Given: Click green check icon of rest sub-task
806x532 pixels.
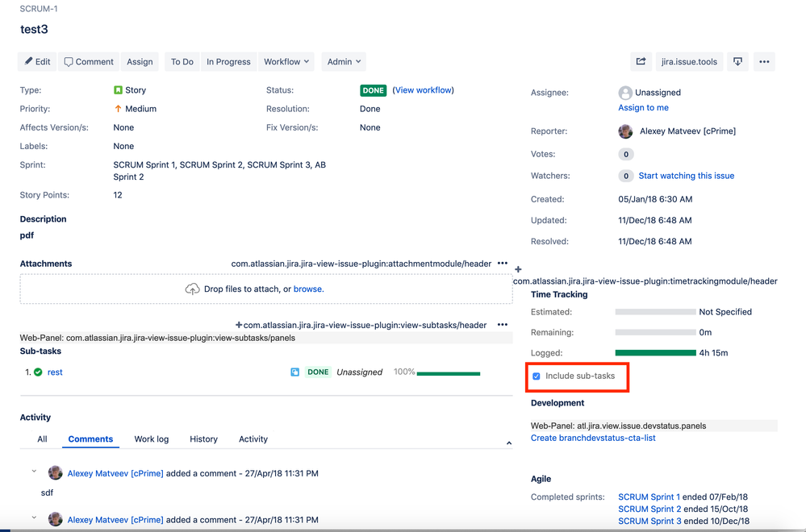Looking at the screenshot, I should pos(38,372).
